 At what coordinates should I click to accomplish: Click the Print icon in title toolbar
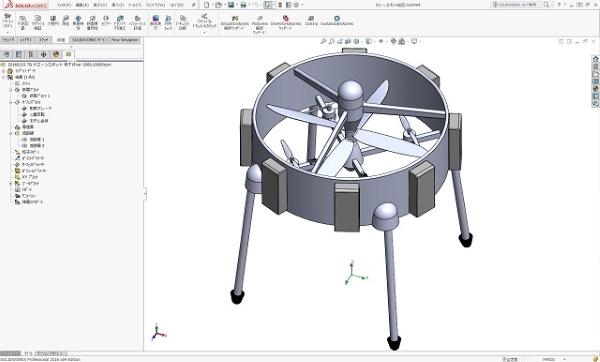point(243,5)
